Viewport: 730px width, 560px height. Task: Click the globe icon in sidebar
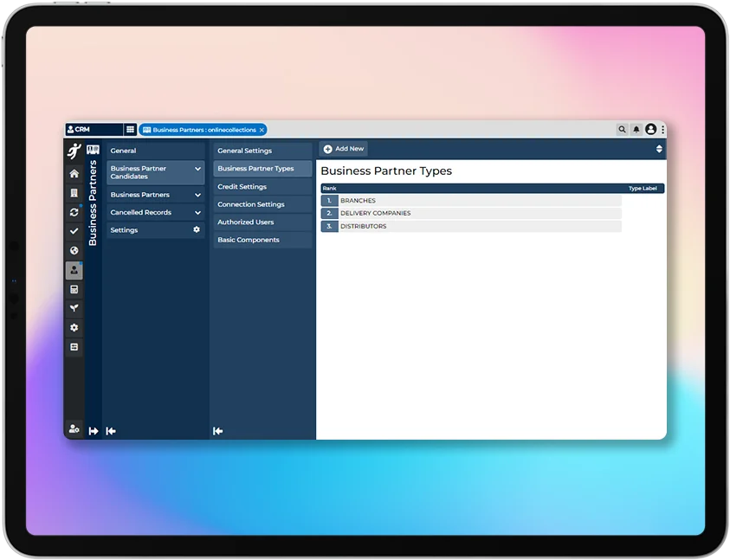coord(74,251)
